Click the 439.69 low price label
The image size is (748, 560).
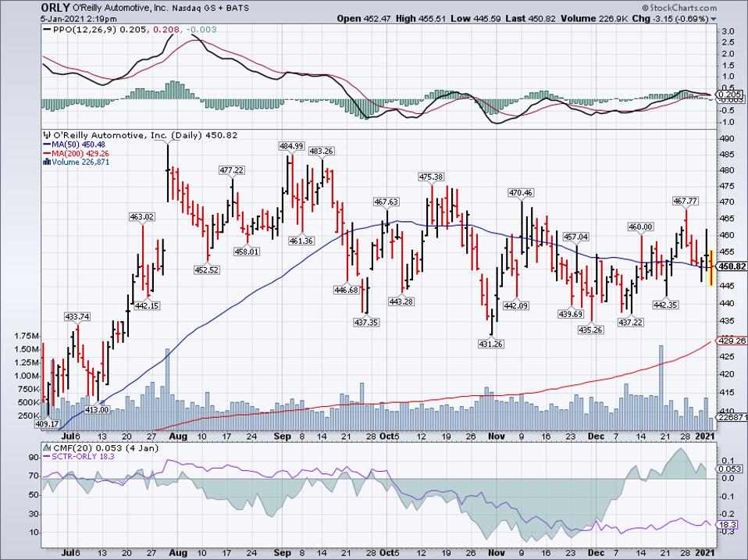point(571,314)
